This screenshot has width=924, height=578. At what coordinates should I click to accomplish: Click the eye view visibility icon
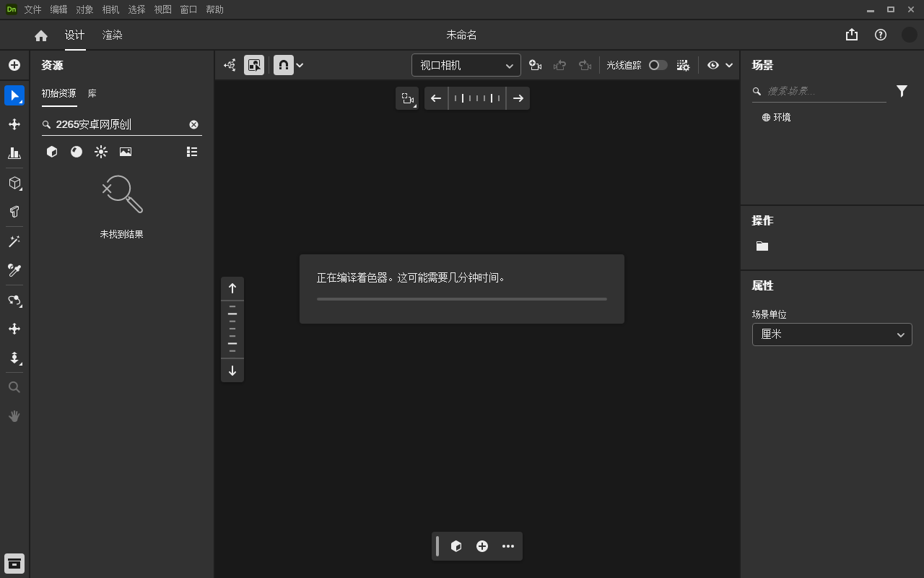713,65
